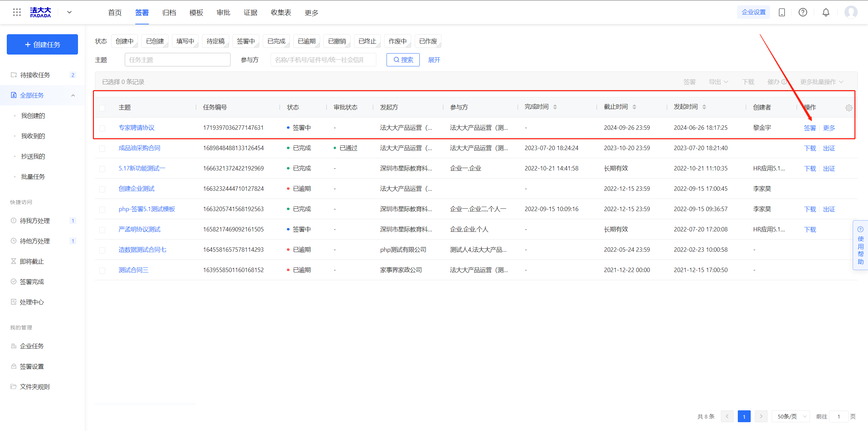Open 待接收任务 in sidebar
This screenshot has height=431, width=868.
click(x=42, y=75)
